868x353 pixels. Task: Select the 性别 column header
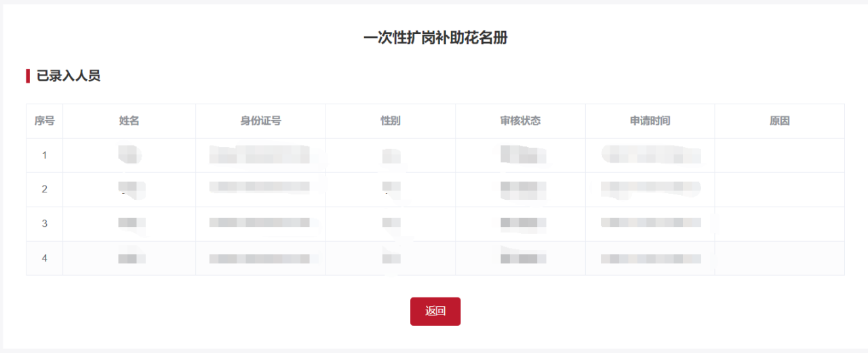(391, 121)
